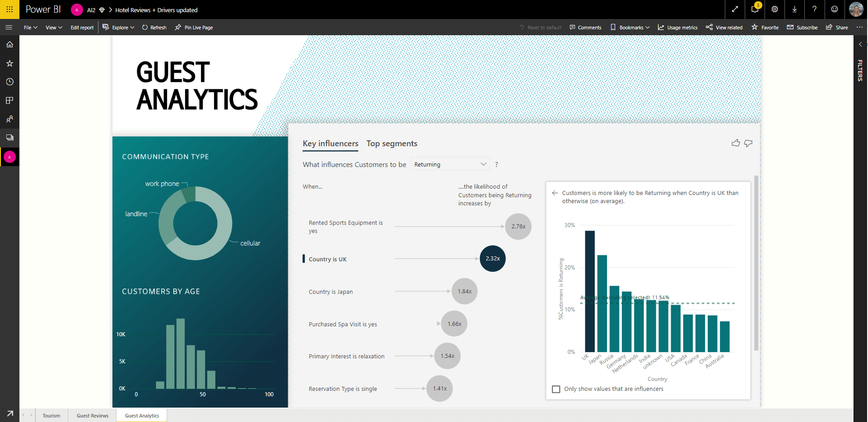Viewport: 868px width, 422px height.
Task: Open notifications icon with badge
Action: point(755,9)
